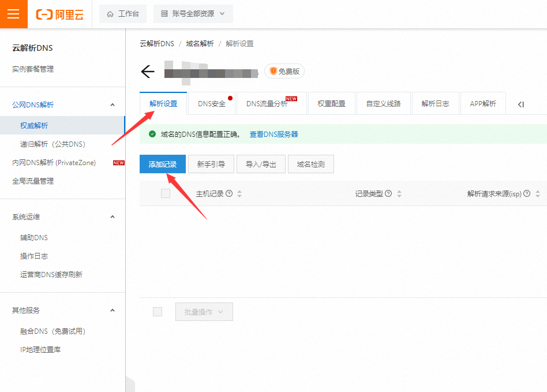This screenshot has height=392, width=547.
Task: Open the 账号全部资源 dropdown
Action: (x=193, y=14)
